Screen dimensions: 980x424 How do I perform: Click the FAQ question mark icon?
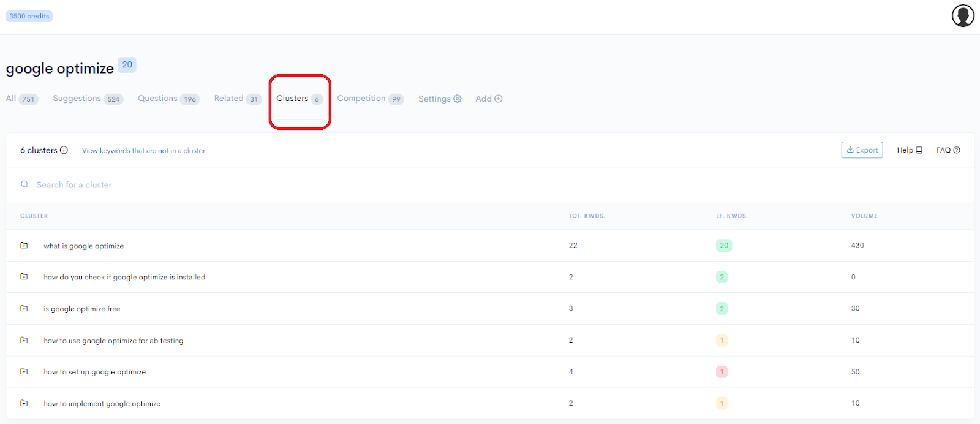(957, 150)
